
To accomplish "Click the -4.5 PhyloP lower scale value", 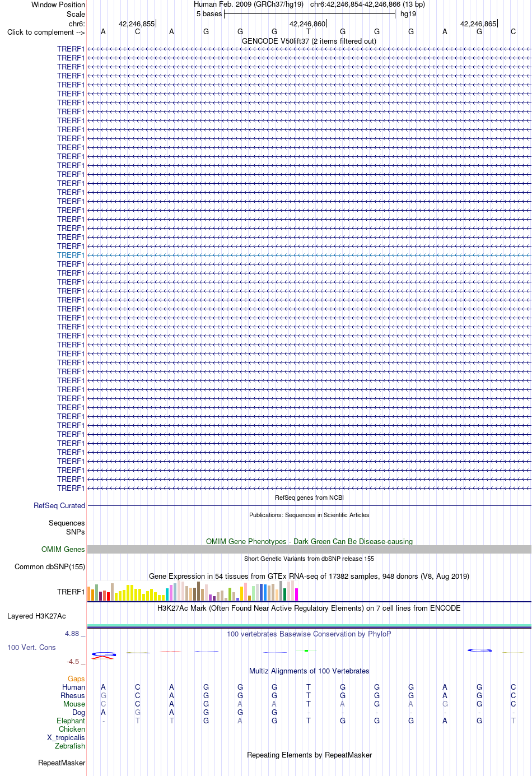I will [73, 662].
